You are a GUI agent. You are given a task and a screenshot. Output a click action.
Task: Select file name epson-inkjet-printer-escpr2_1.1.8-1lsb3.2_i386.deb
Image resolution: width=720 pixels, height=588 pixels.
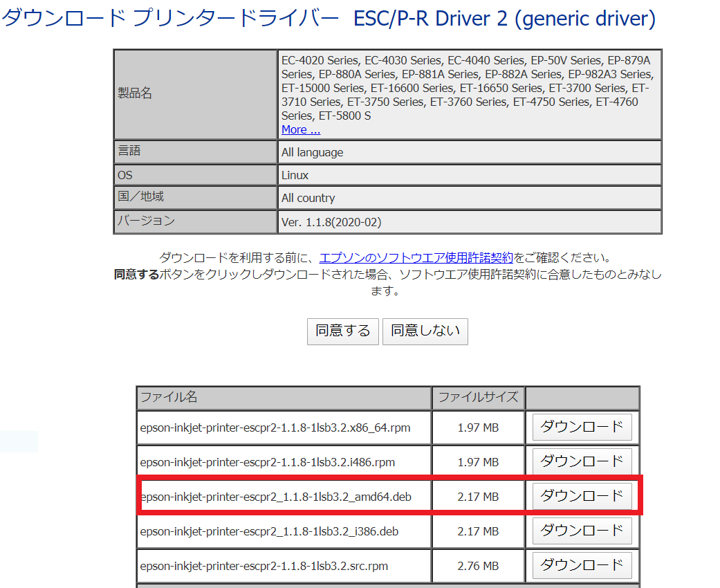tap(269, 531)
